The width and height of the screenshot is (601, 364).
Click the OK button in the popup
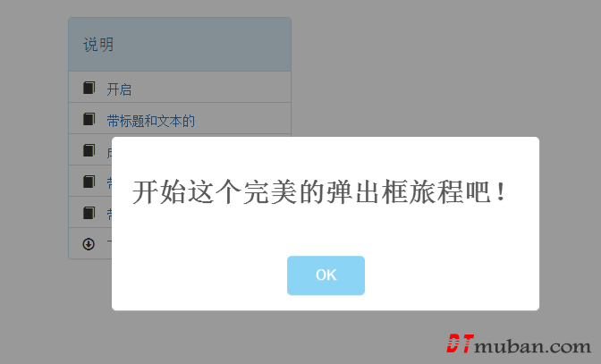point(326,275)
